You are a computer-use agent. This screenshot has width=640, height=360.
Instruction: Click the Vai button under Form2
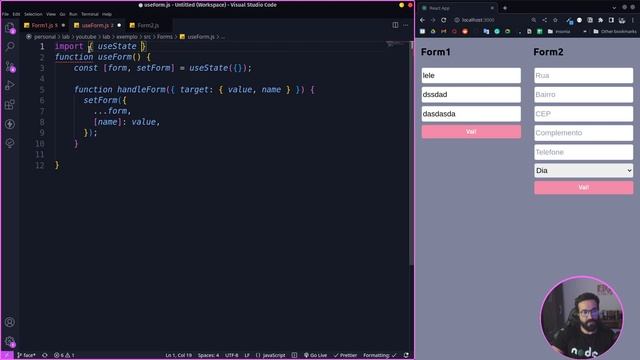pyautogui.click(x=583, y=187)
